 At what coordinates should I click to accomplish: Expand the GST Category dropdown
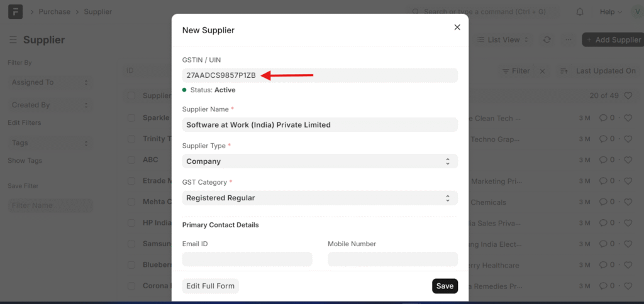[319, 198]
